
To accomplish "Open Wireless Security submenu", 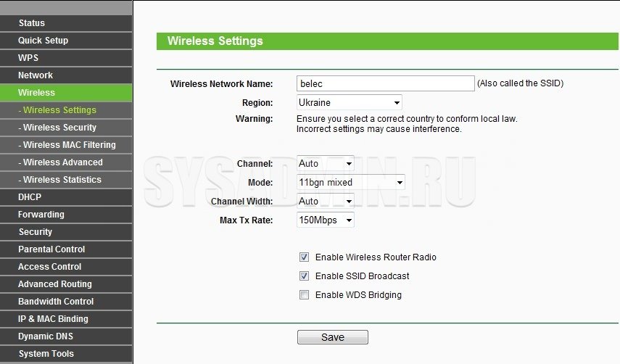I will coord(59,128).
